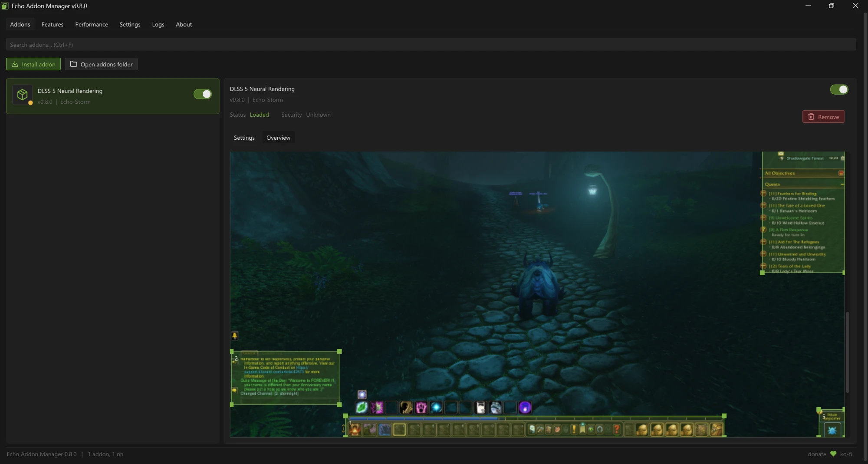Go to the Performance tab
Image resolution: width=868 pixels, height=464 pixels.
[x=92, y=24]
